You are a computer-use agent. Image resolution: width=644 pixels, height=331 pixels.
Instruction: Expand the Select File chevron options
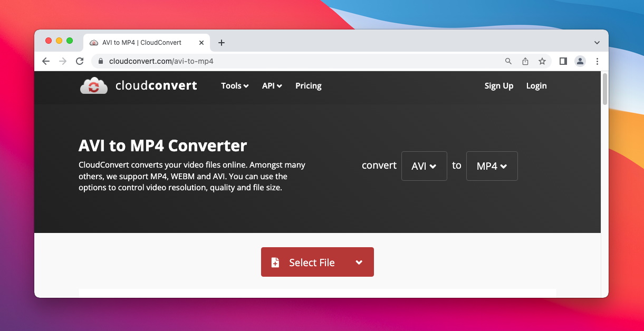(x=359, y=262)
